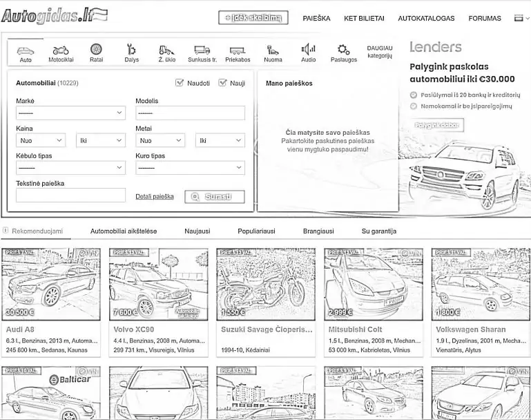Click the Lenders ad logo
The width and height of the screenshot is (531, 420).
click(436, 47)
